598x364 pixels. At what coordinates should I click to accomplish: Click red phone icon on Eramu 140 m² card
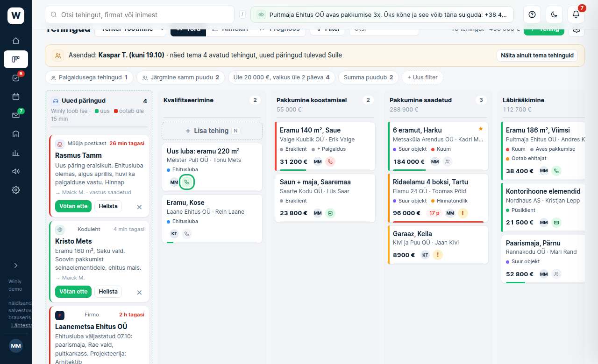[330, 162]
